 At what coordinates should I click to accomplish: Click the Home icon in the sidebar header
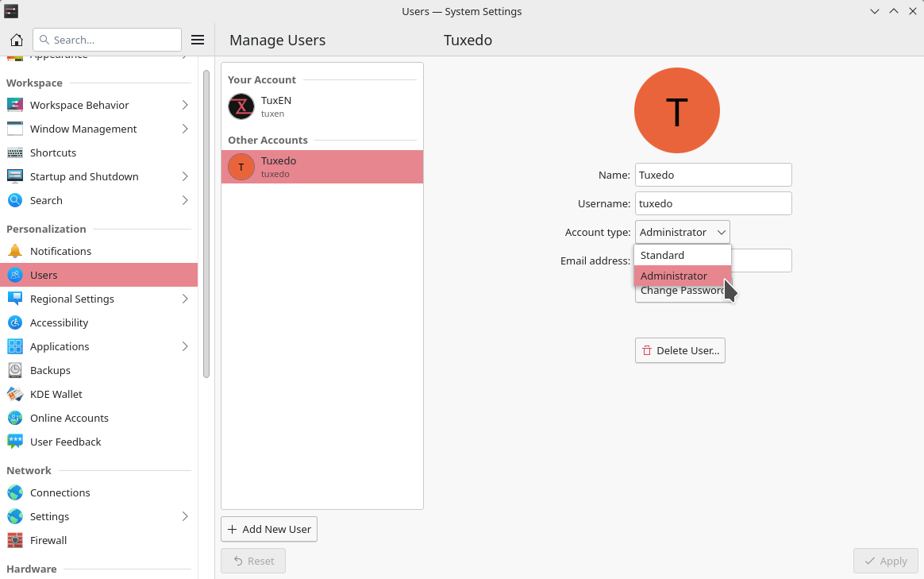click(x=16, y=40)
